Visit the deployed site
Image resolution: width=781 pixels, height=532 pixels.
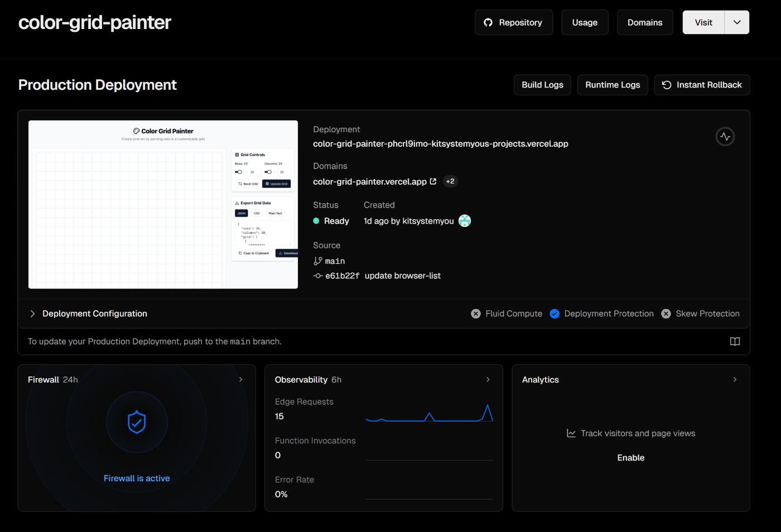[703, 22]
